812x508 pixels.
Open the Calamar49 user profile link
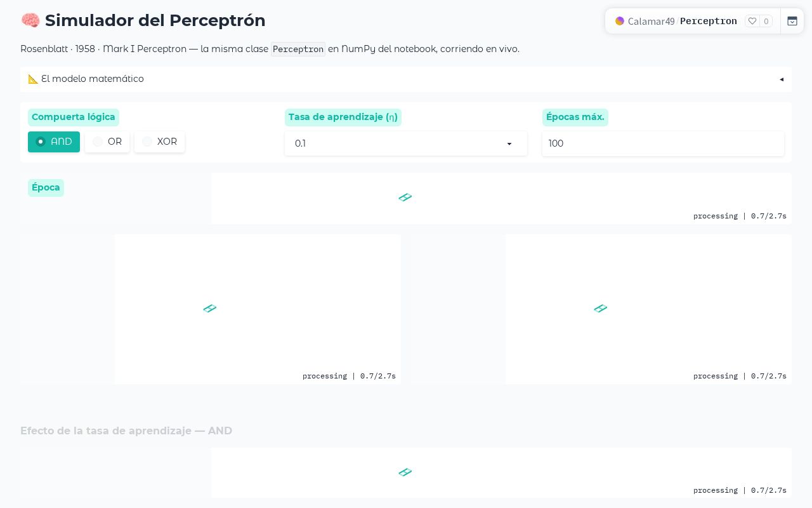point(651,21)
